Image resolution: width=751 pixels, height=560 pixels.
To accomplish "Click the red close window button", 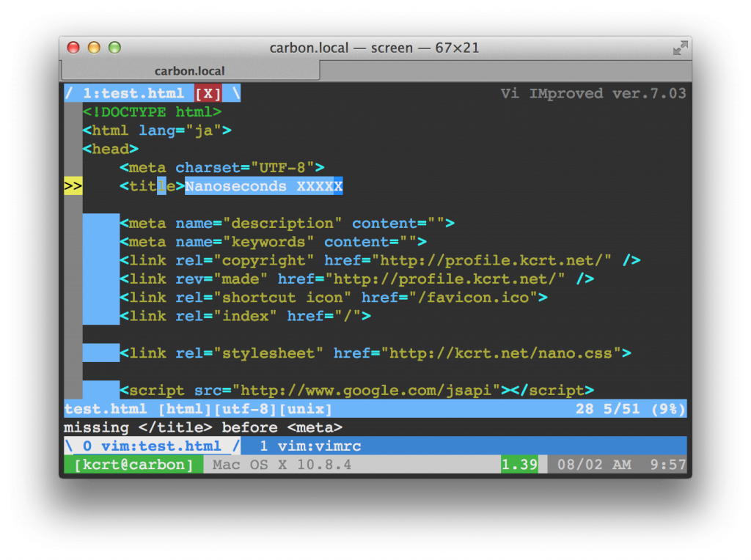I will pos(73,48).
